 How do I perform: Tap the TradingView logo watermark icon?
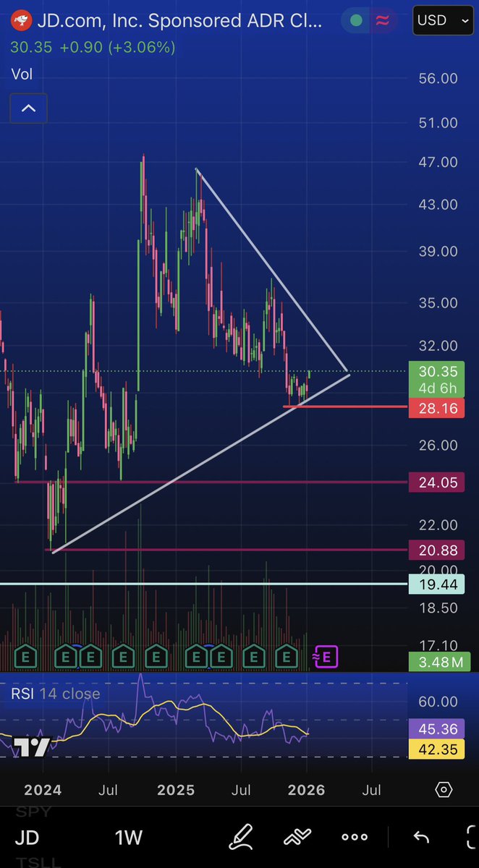pos(31,746)
